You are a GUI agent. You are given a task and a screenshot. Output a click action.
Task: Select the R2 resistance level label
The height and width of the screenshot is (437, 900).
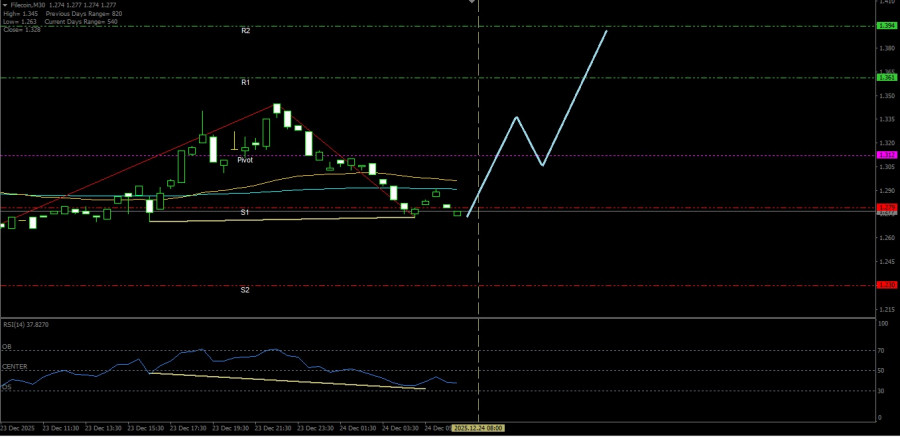click(x=245, y=31)
